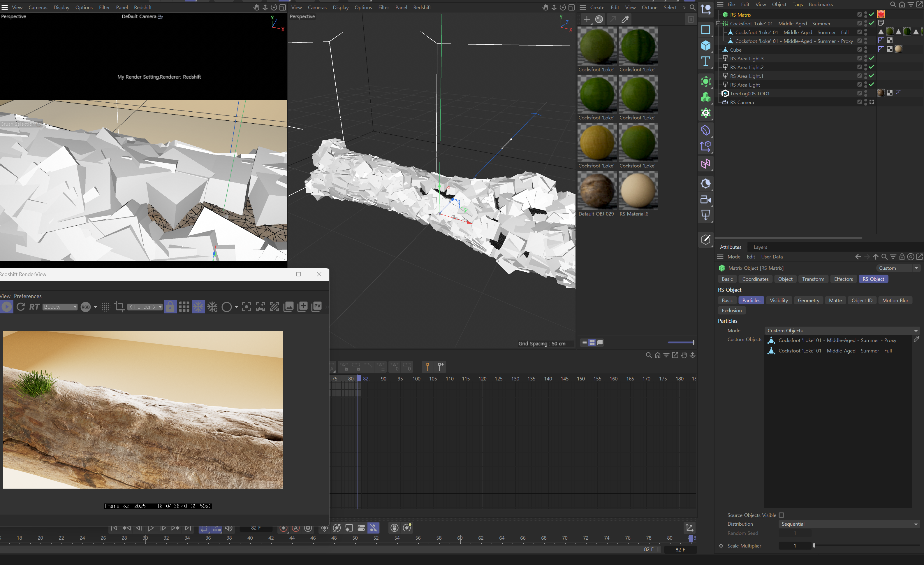Toggle visibility dots of Cube object
This screenshot has height=565, width=924.
[x=865, y=50]
